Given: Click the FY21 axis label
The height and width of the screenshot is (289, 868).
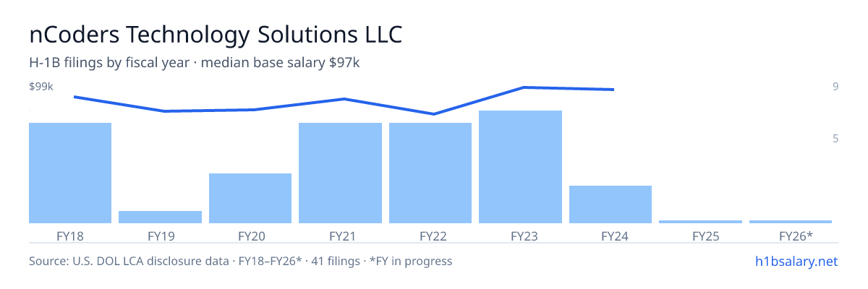Looking at the screenshot, I should pos(341,236).
